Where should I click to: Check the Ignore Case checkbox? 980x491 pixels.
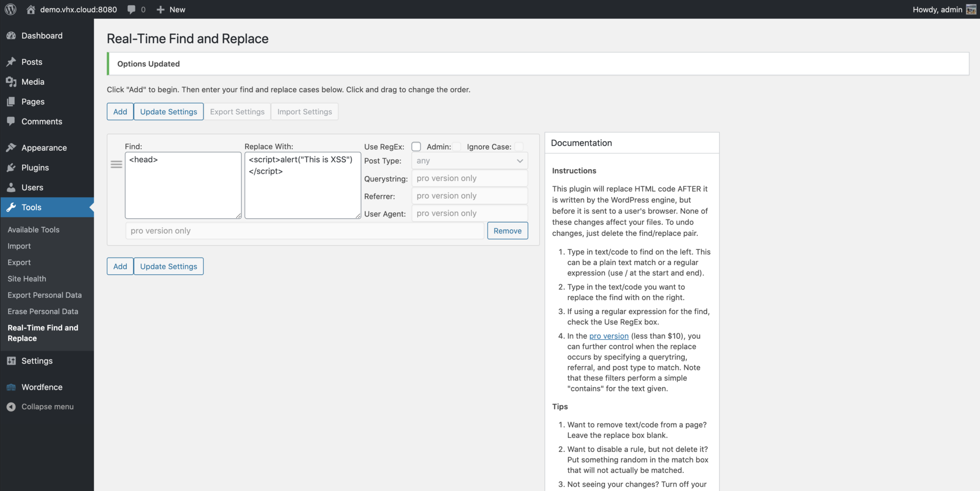pyautogui.click(x=519, y=146)
